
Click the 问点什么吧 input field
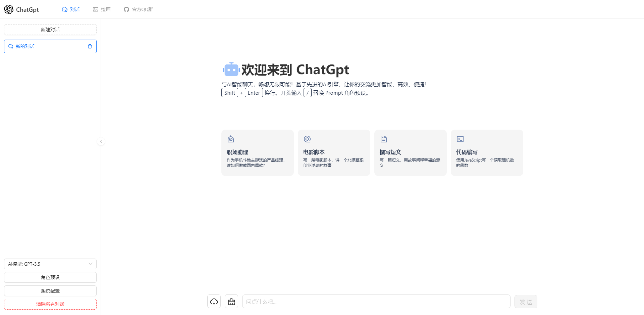click(x=376, y=301)
